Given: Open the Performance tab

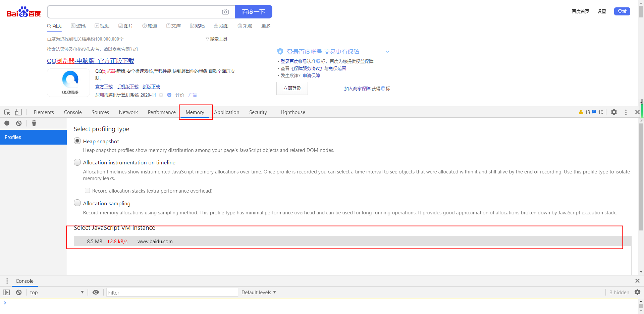Looking at the screenshot, I should coord(162,112).
